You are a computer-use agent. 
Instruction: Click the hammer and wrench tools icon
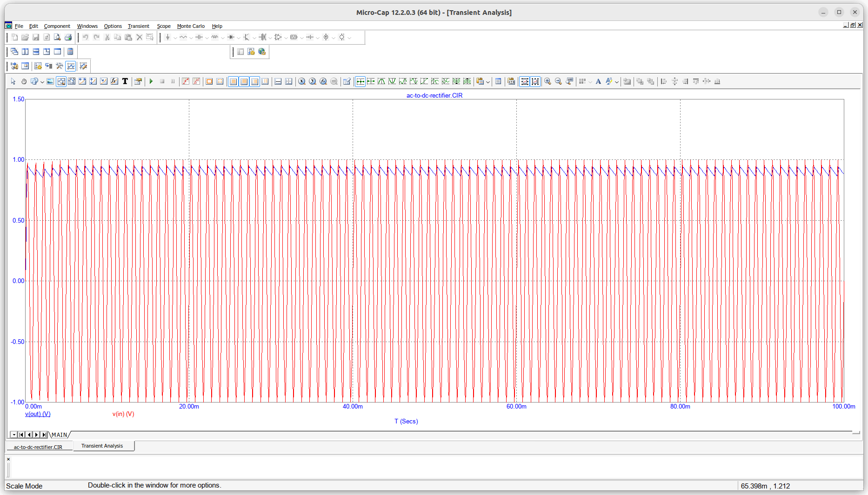(x=60, y=66)
